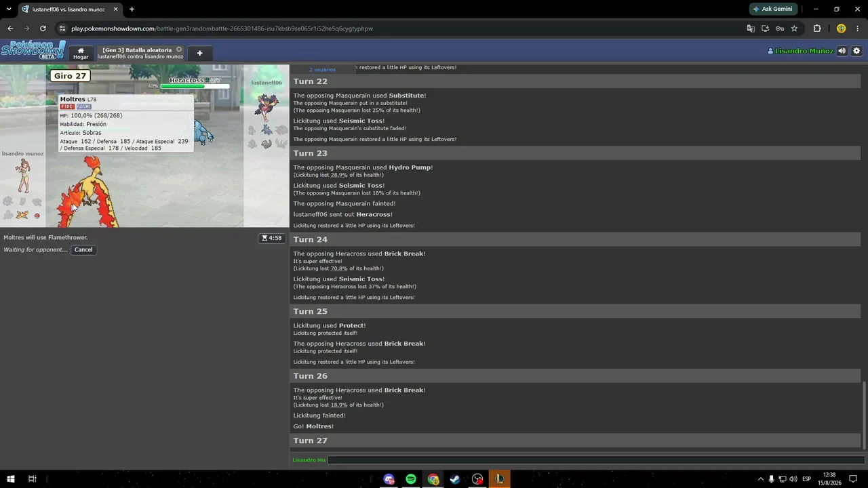The height and width of the screenshot is (488, 868).
Task: Translate this page icon
Action: pos(751,28)
